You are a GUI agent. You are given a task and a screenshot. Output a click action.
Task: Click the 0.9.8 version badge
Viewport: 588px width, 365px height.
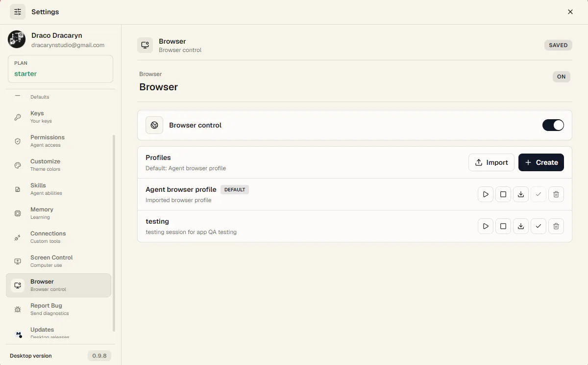pos(99,356)
